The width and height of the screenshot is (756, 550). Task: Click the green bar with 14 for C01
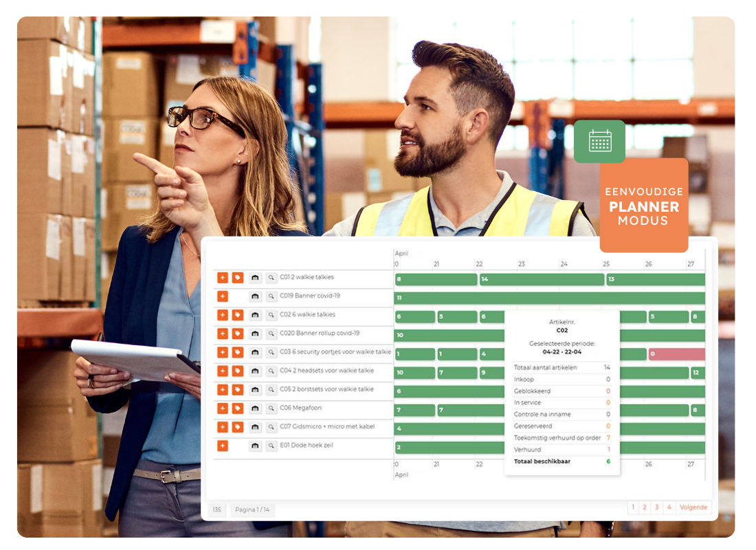542,280
